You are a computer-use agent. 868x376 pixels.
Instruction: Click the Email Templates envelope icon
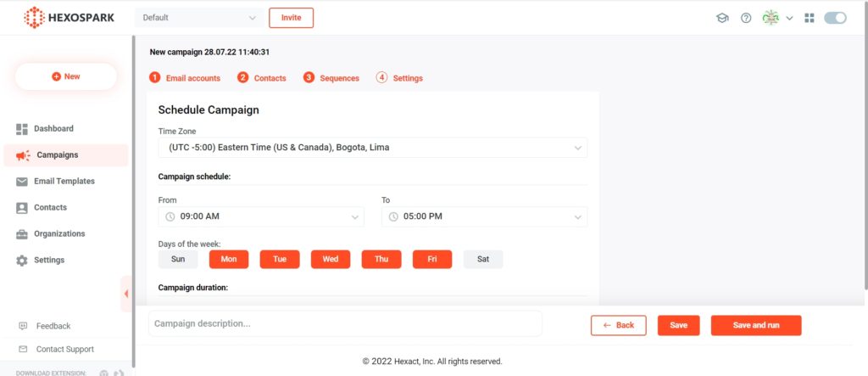click(x=21, y=182)
